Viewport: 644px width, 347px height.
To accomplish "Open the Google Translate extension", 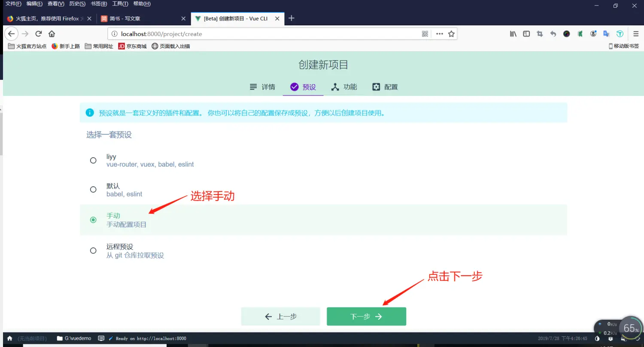I will 606,34.
